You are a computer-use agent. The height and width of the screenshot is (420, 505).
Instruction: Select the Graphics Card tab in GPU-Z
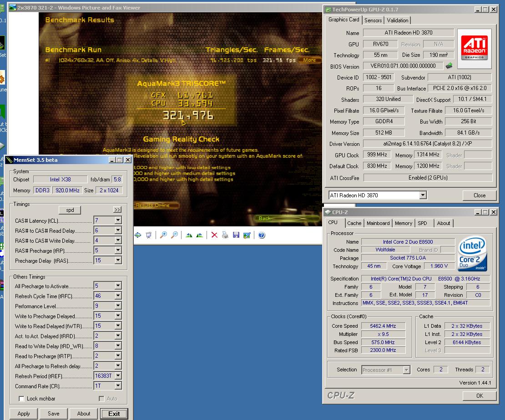[x=343, y=20]
